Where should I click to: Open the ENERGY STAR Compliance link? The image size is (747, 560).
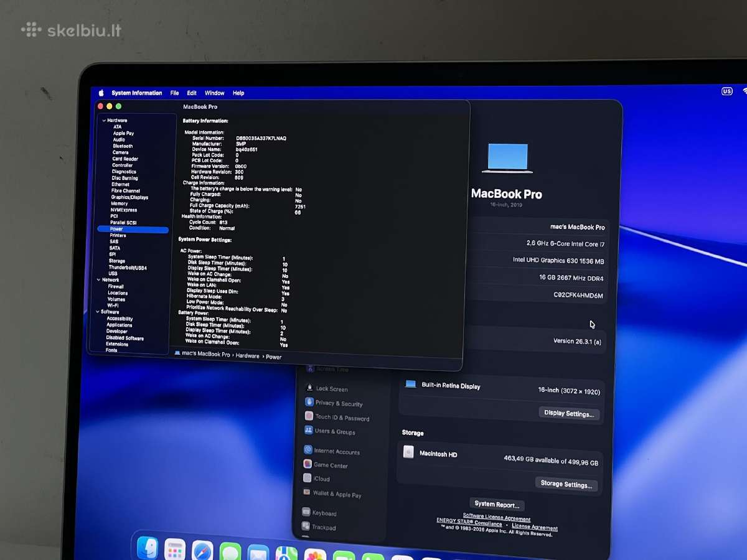469,522
